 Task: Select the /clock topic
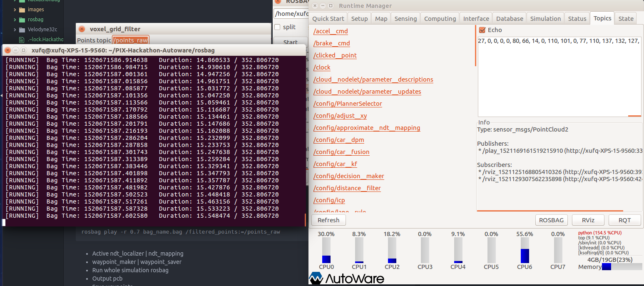pyautogui.click(x=322, y=67)
